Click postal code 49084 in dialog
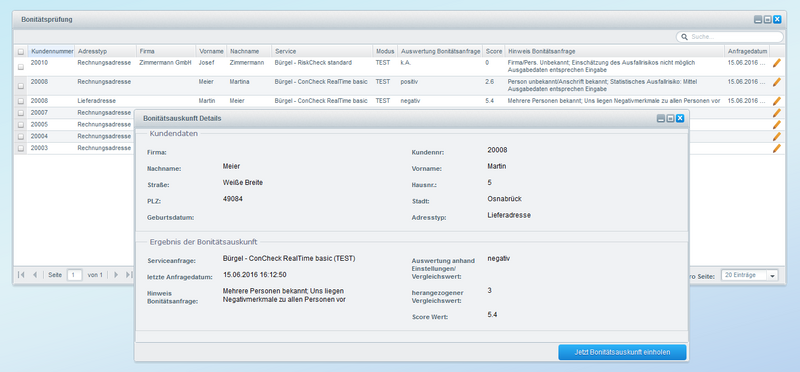 [233, 199]
